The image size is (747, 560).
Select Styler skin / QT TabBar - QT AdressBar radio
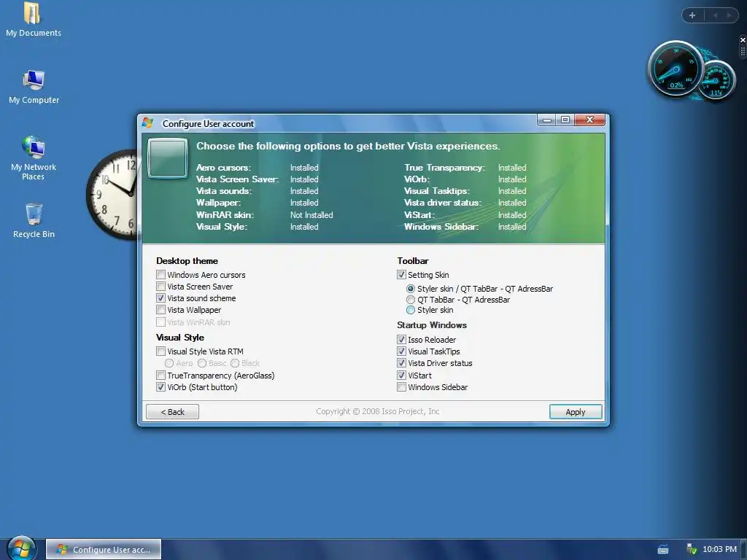[x=410, y=289]
